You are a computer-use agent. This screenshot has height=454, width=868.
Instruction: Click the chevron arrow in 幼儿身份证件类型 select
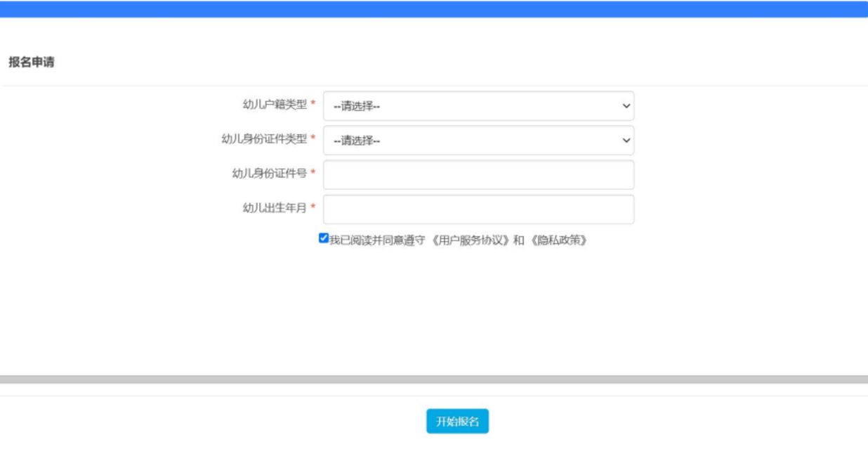point(626,141)
